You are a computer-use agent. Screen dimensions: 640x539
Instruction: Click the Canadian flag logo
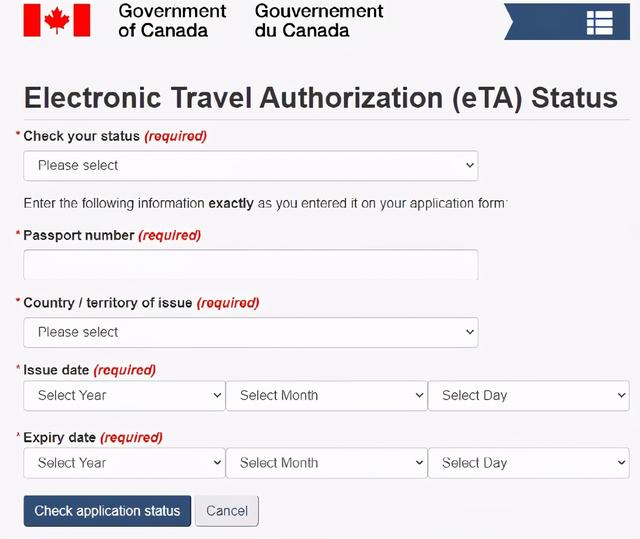coord(57,20)
